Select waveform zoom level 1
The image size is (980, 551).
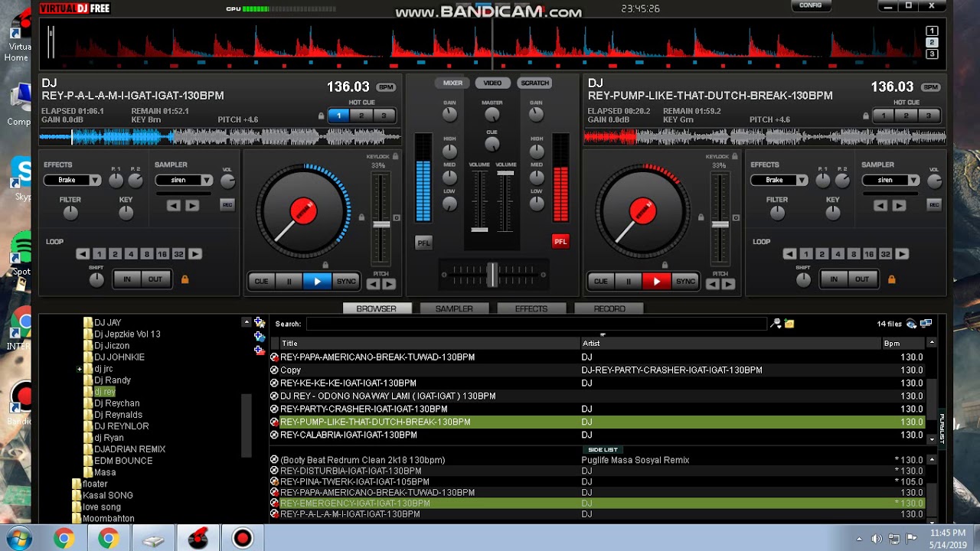(x=932, y=31)
